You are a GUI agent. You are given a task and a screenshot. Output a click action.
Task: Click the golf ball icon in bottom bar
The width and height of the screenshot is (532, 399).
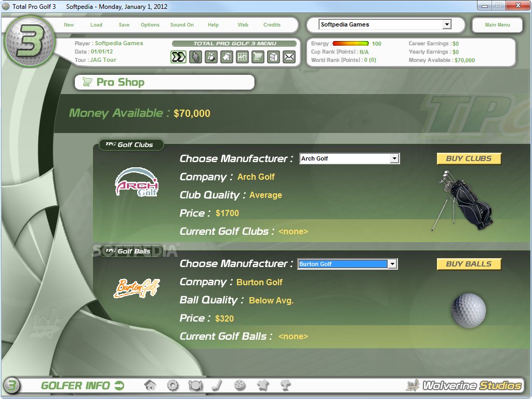[x=240, y=385]
